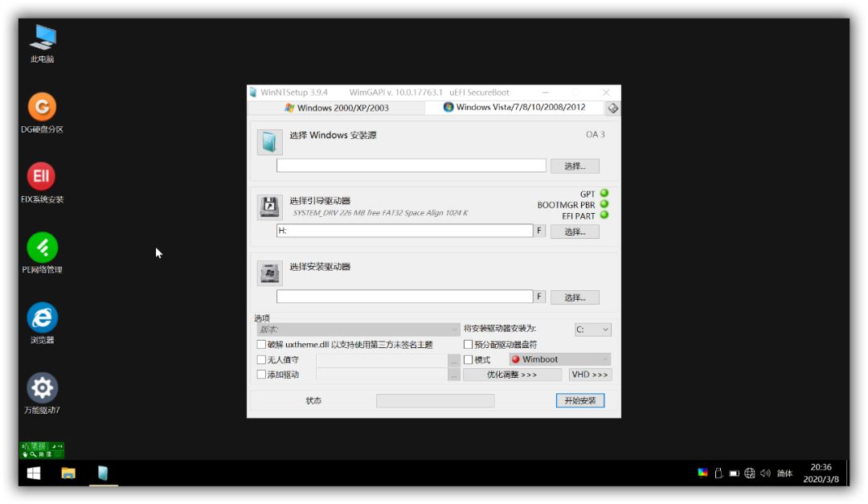Enable 预分配驱动器盘符 checkbox
The height and width of the screenshot is (504, 868).
pos(469,344)
